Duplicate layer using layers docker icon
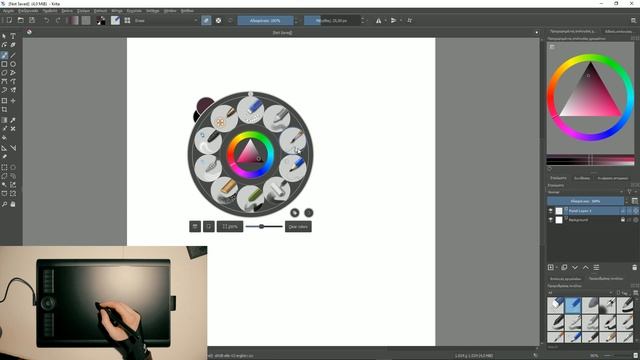 [x=564, y=267]
